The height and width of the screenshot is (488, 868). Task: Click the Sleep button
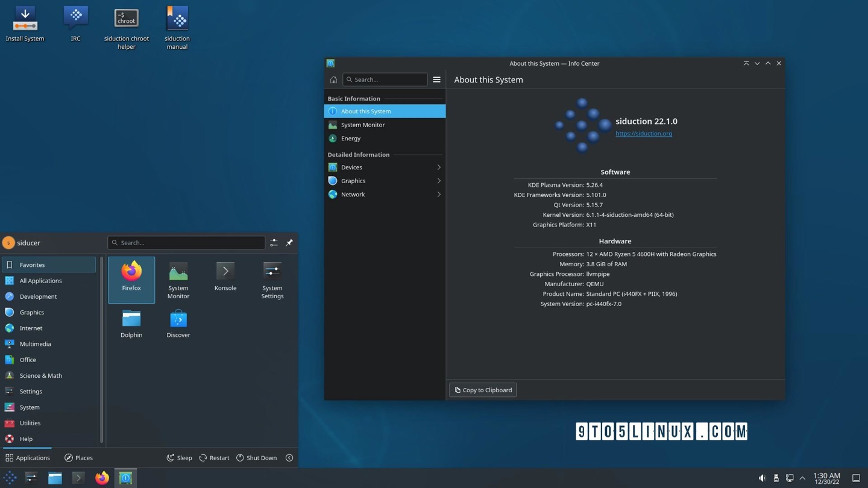(179, 458)
